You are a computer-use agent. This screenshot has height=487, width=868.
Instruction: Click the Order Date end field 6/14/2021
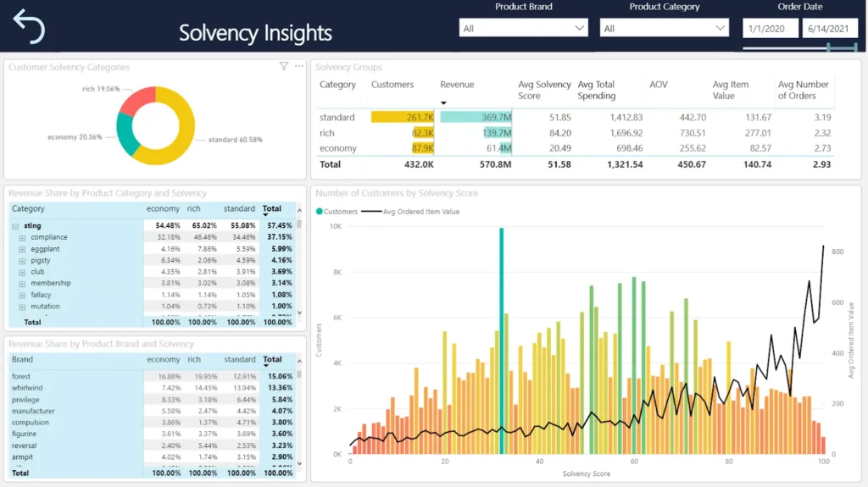click(x=830, y=28)
